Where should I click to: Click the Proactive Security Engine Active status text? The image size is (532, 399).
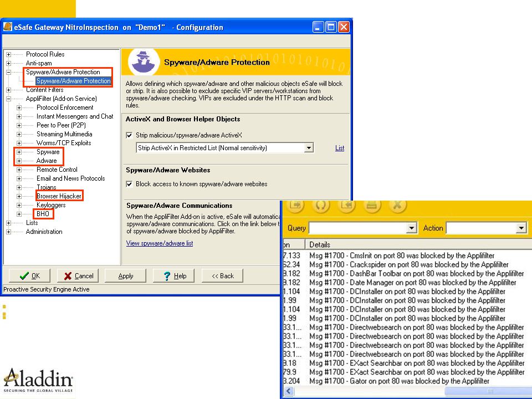[47, 289]
